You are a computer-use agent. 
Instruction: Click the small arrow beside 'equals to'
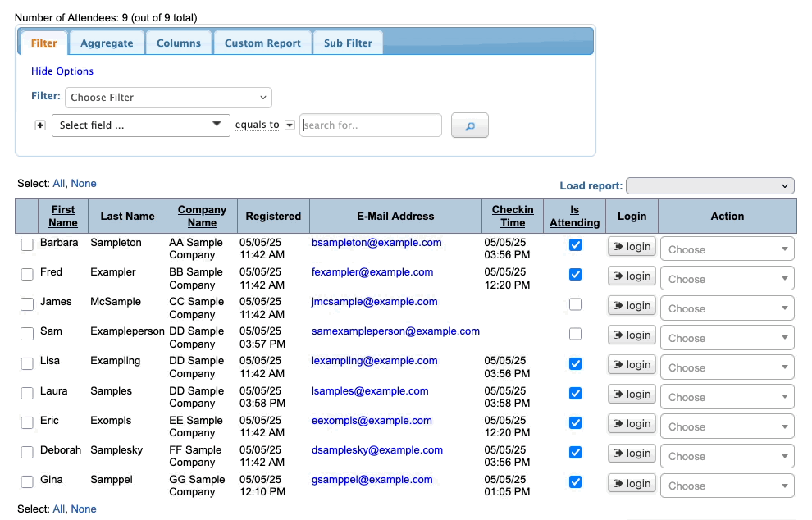pos(290,125)
